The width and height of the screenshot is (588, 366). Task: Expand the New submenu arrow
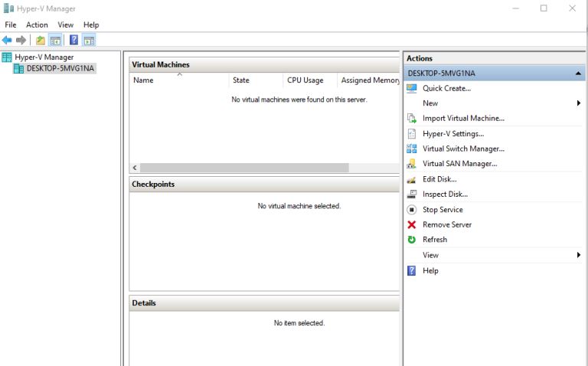(x=579, y=103)
